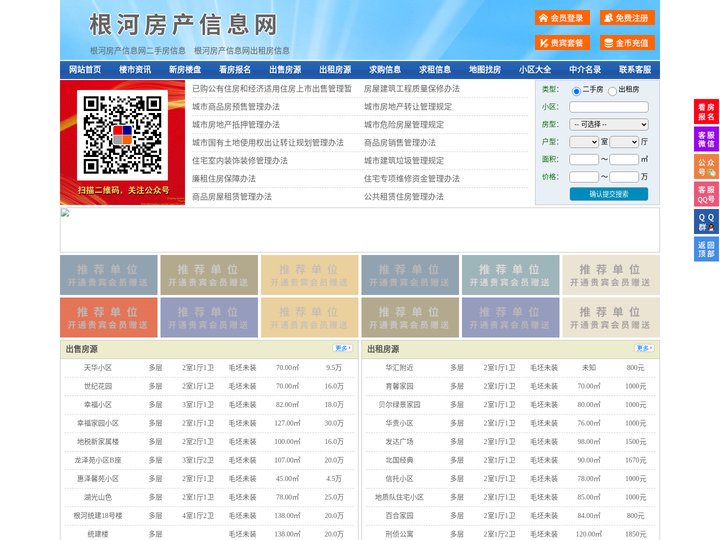The width and height of the screenshot is (720, 540).
Task: Open the 地图找房 nav item
Action: (485, 70)
